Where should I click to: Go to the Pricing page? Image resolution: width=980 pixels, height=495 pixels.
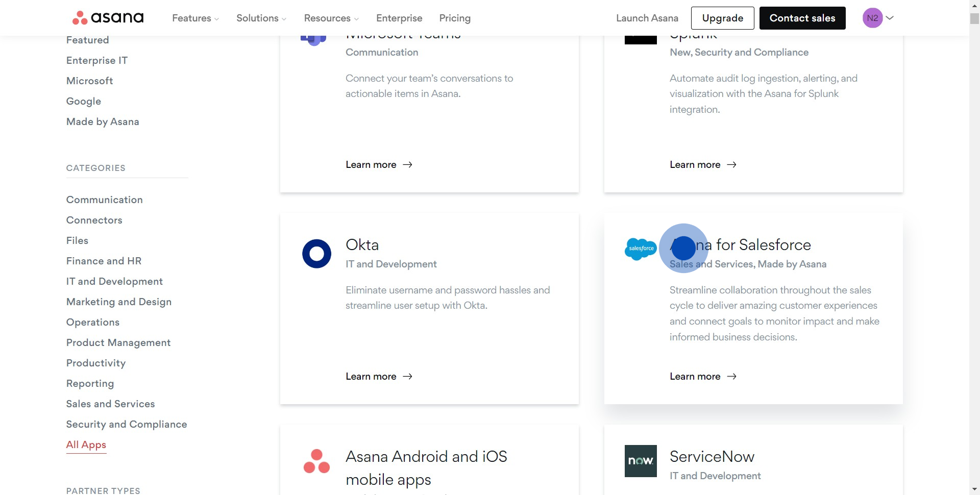coord(455,18)
